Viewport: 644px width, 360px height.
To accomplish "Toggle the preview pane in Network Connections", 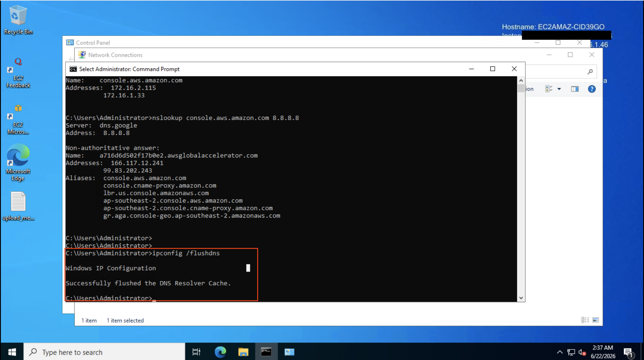I will click(x=575, y=89).
